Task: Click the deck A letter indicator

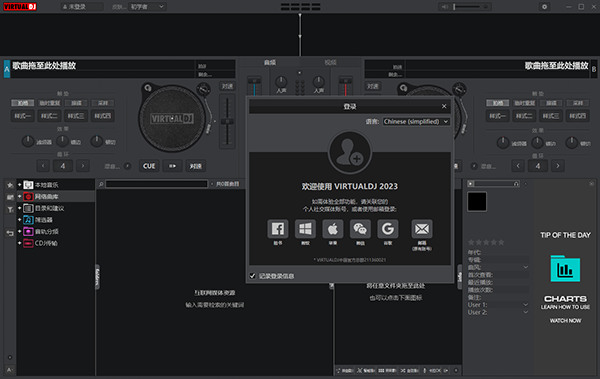Action: click(x=7, y=69)
